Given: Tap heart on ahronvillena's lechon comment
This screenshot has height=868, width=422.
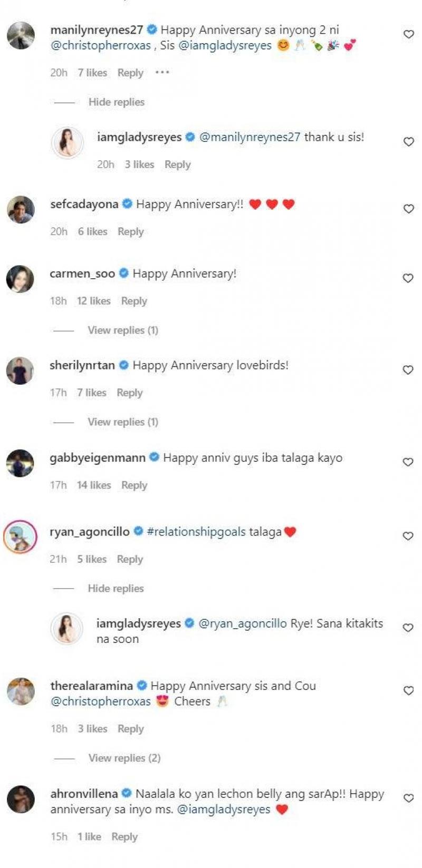Looking at the screenshot, I should pos(408,798).
